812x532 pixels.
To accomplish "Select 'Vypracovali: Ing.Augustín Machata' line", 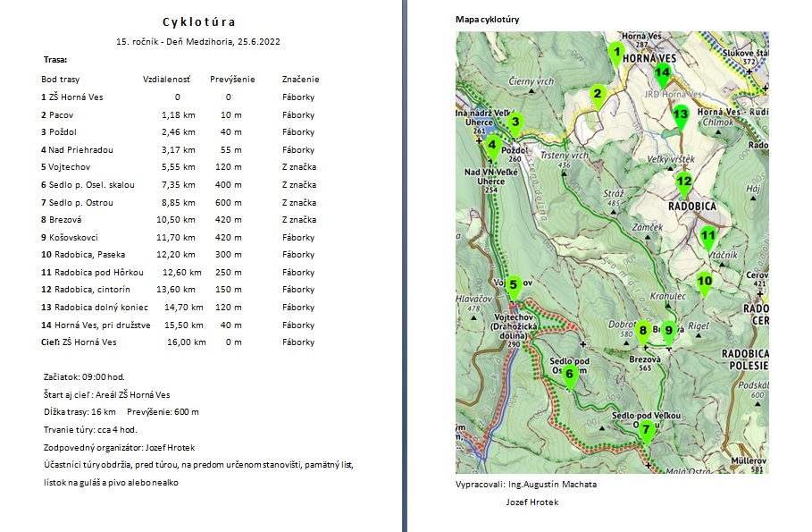I will pyautogui.click(x=526, y=485).
